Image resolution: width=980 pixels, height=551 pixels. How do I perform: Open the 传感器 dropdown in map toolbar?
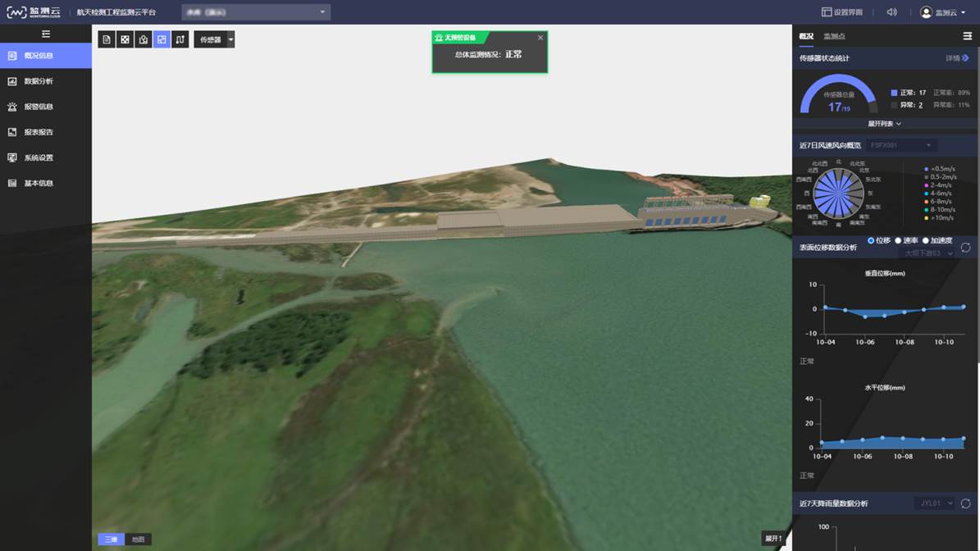click(230, 39)
